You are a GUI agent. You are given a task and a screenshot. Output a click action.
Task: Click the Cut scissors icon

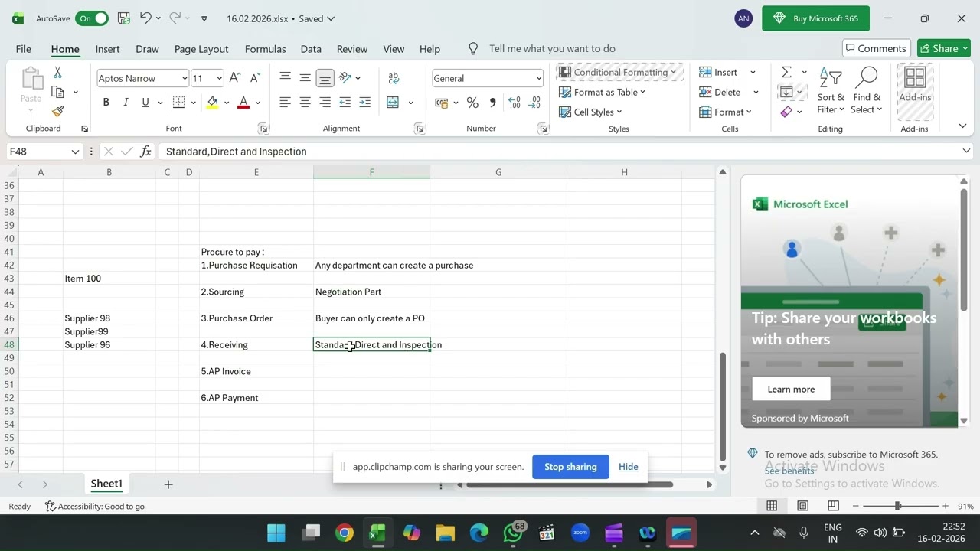click(x=57, y=72)
